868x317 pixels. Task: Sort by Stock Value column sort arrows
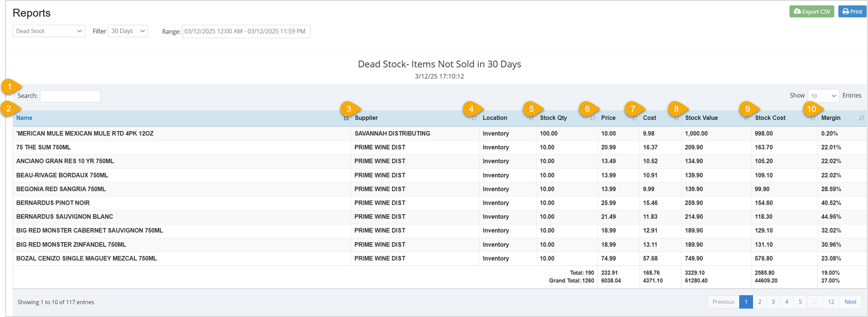tap(746, 118)
